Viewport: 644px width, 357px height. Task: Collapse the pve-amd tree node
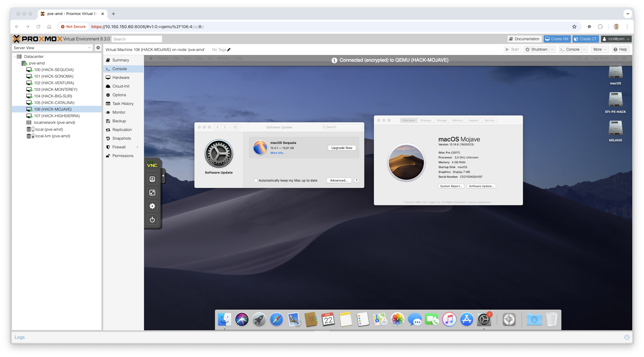coord(20,63)
